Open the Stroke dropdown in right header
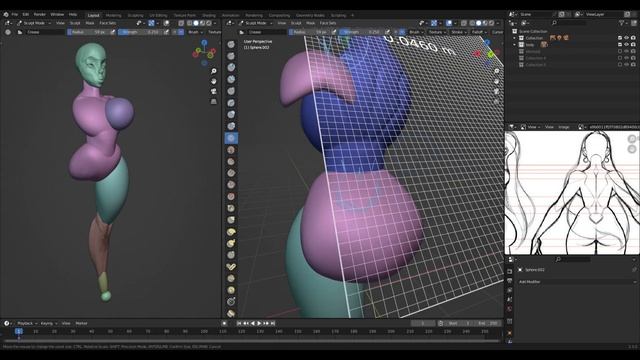This screenshot has width=640, height=360. pos(458,32)
